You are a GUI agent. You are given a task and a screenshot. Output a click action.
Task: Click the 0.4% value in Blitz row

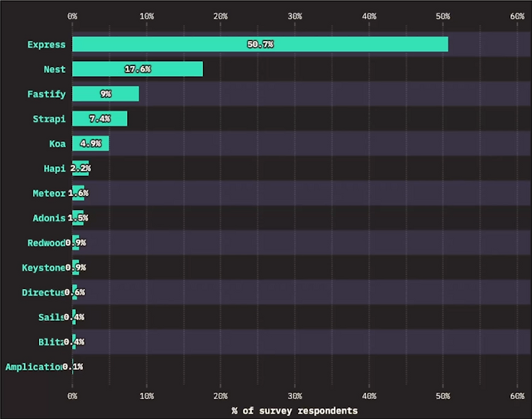[x=74, y=342]
